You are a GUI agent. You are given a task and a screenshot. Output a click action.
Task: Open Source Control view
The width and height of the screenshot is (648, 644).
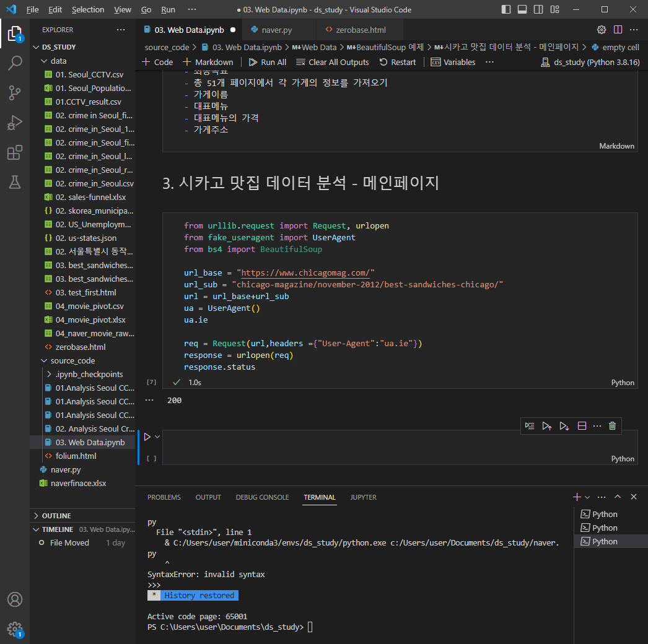click(x=15, y=93)
